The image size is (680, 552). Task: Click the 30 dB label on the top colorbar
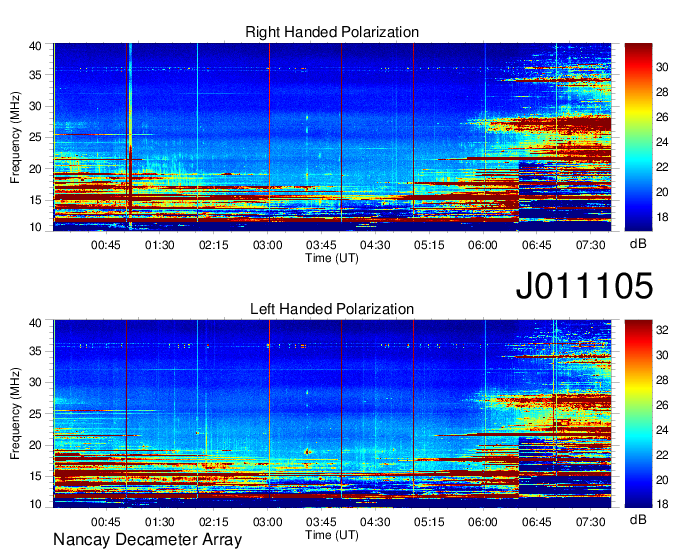click(x=662, y=67)
